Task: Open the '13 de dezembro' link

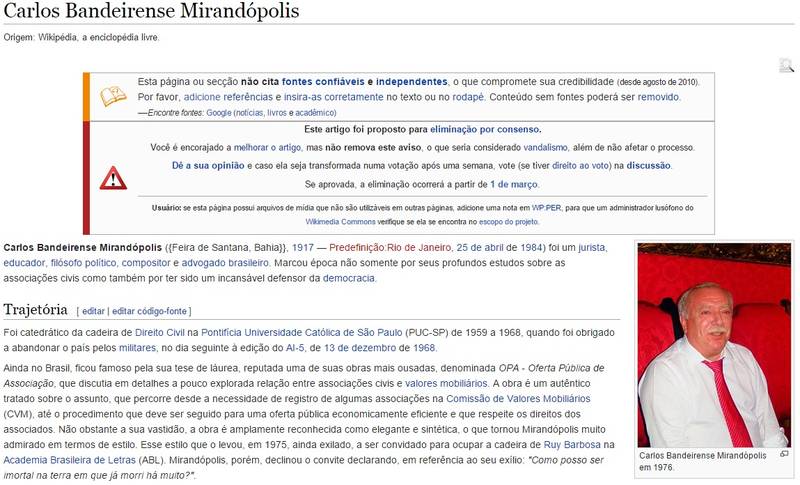Action: (360, 348)
